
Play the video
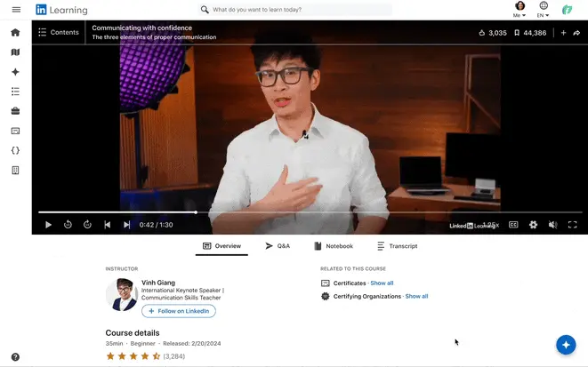pyautogui.click(x=48, y=225)
